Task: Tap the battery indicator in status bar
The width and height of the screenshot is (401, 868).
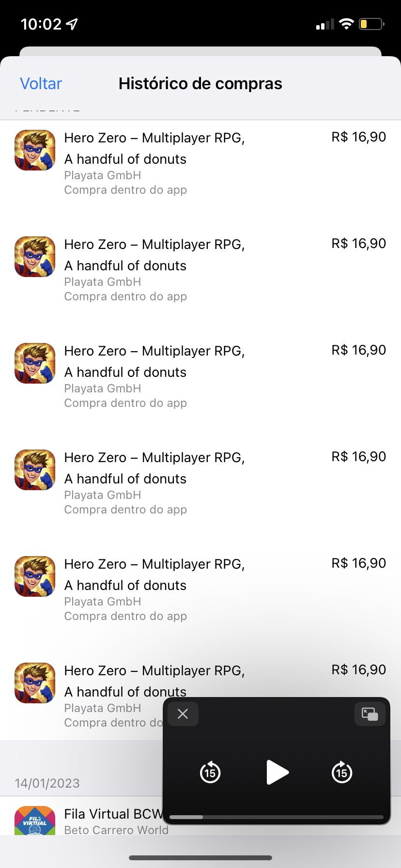Action: click(x=371, y=24)
